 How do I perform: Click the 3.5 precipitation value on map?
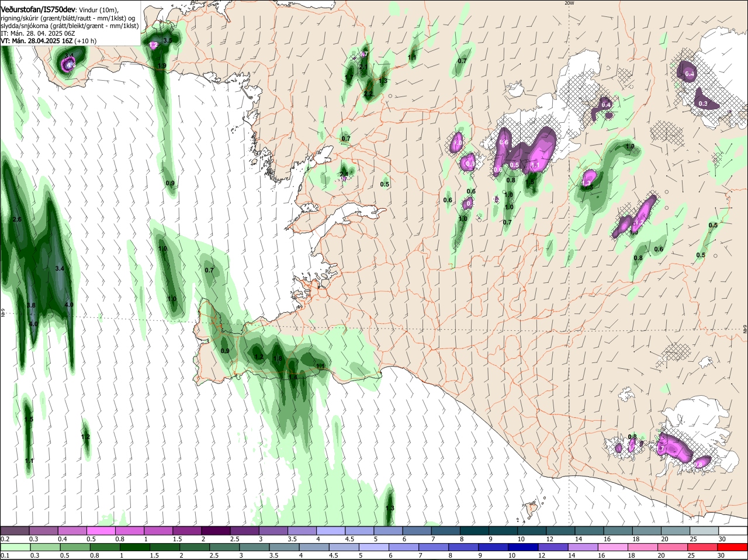[167, 40]
